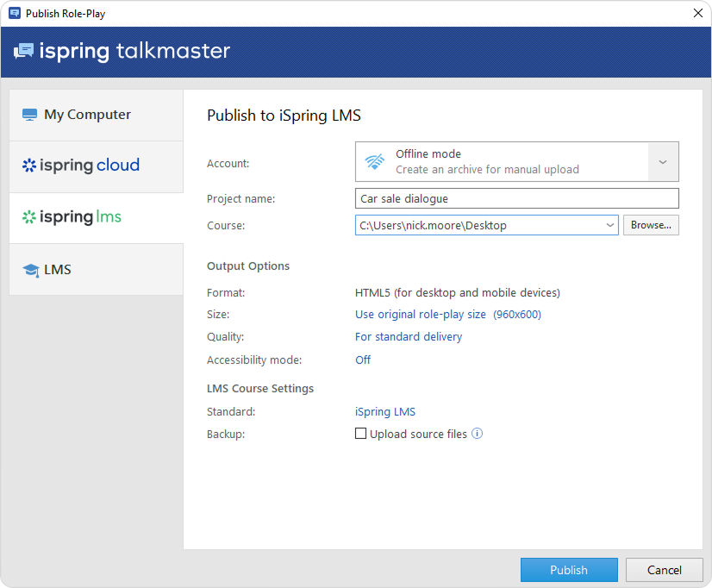
Task: Click the iSpring Cloud snowflake logo icon
Action: pyautogui.click(x=29, y=166)
